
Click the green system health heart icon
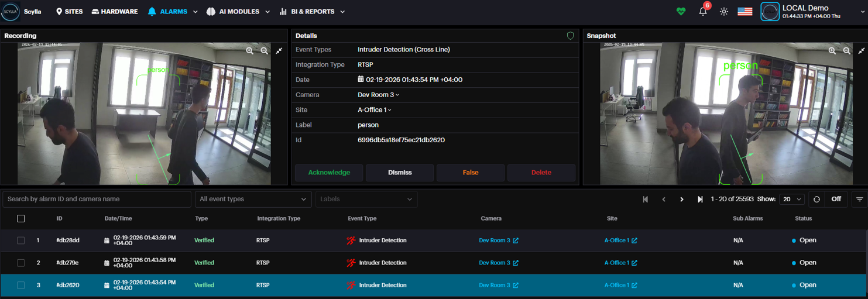tap(681, 12)
